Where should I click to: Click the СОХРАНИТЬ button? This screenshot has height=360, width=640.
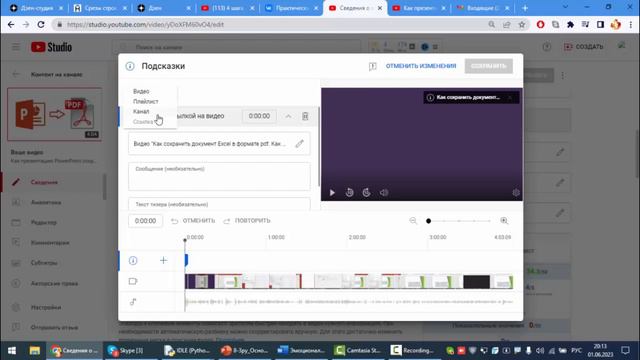(489, 66)
